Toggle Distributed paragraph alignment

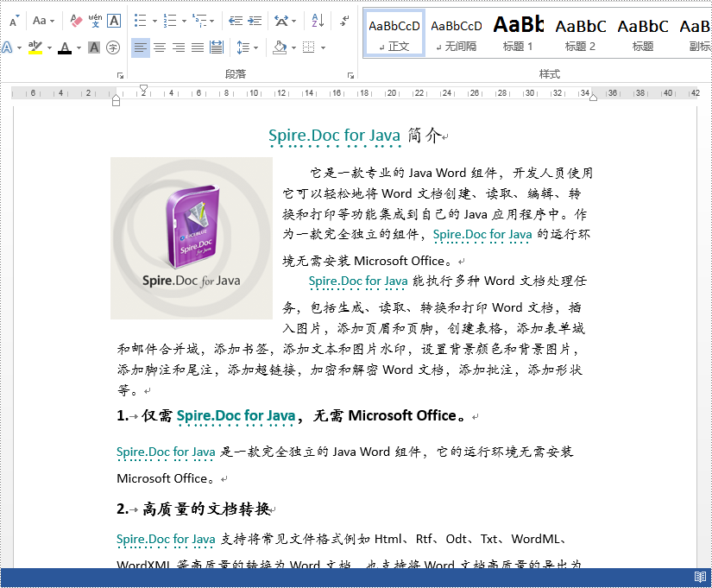click(x=217, y=47)
